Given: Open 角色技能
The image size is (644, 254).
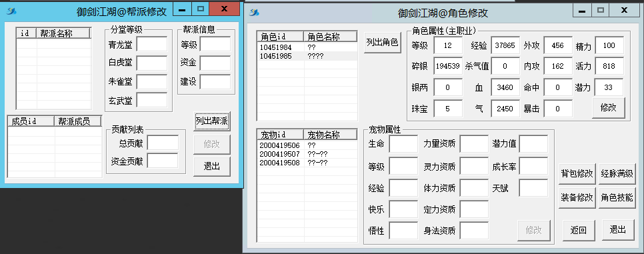Looking at the screenshot, I should pos(617,197).
